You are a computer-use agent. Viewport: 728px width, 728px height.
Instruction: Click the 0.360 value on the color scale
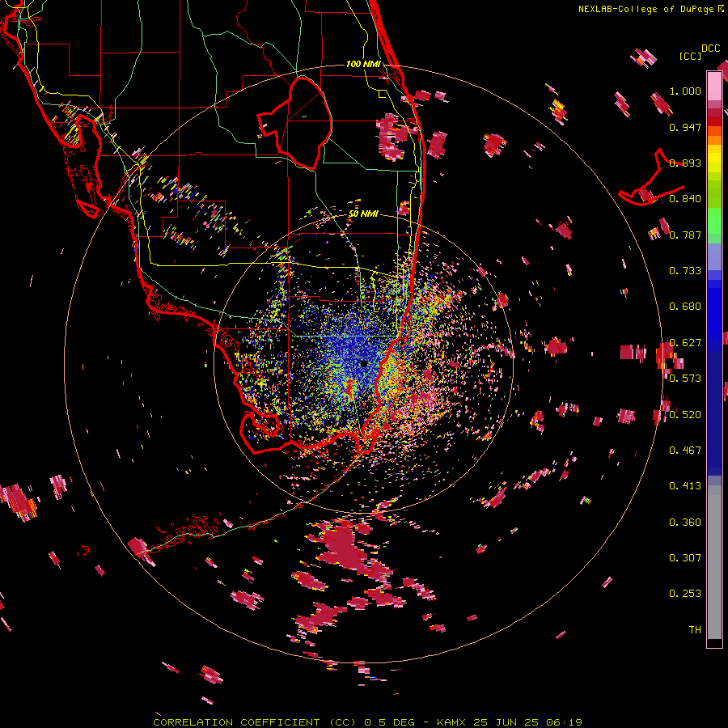point(685,523)
